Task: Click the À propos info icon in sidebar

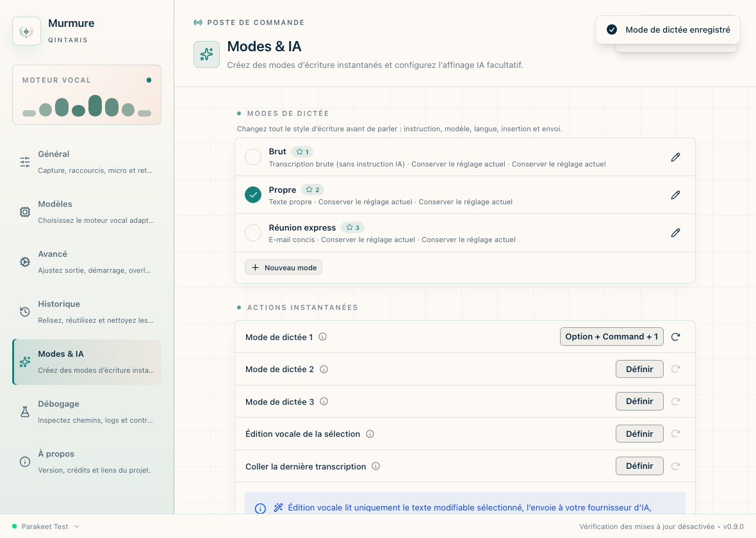Action: point(25,462)
